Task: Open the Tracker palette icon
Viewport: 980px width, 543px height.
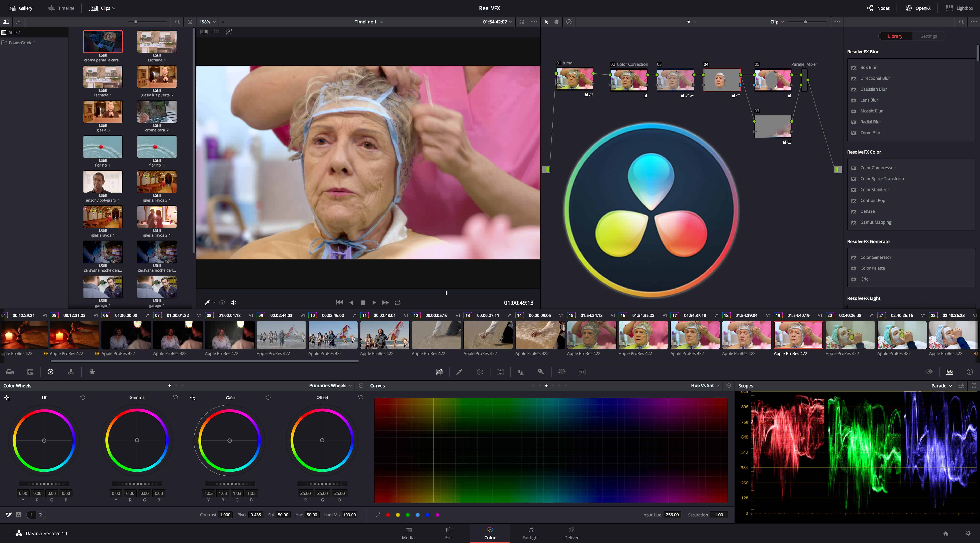Action: tap(500, 372)
